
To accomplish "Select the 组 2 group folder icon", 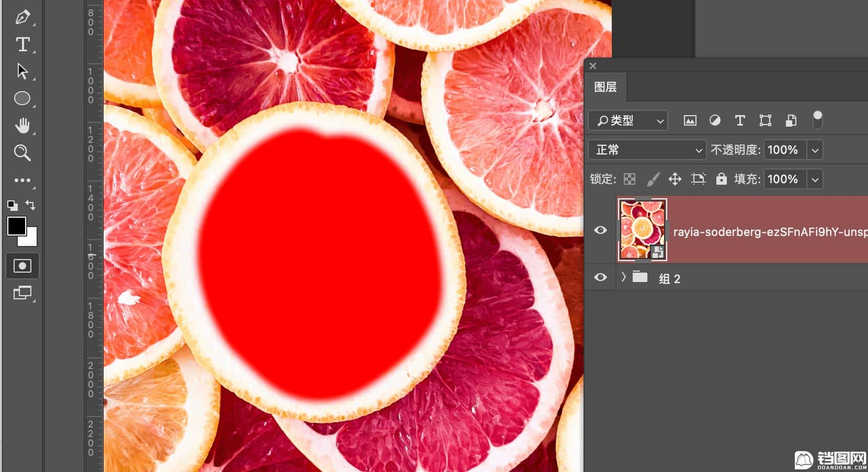I will [640, 277].
